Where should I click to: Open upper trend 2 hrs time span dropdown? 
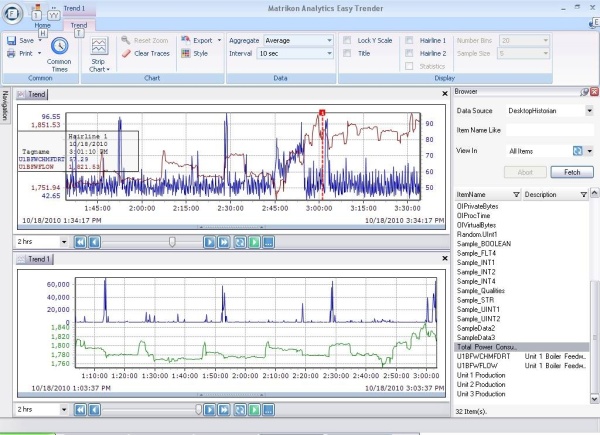coord(64,242)
